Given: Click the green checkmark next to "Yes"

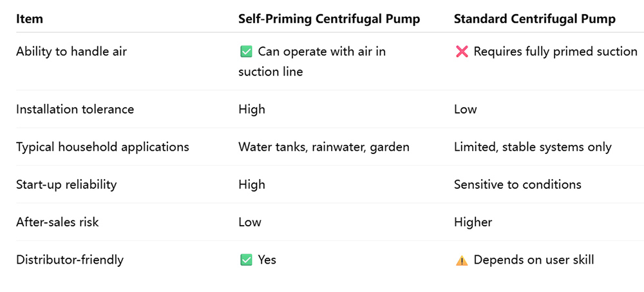Looking at the screenshot, I should pos(245,260).
